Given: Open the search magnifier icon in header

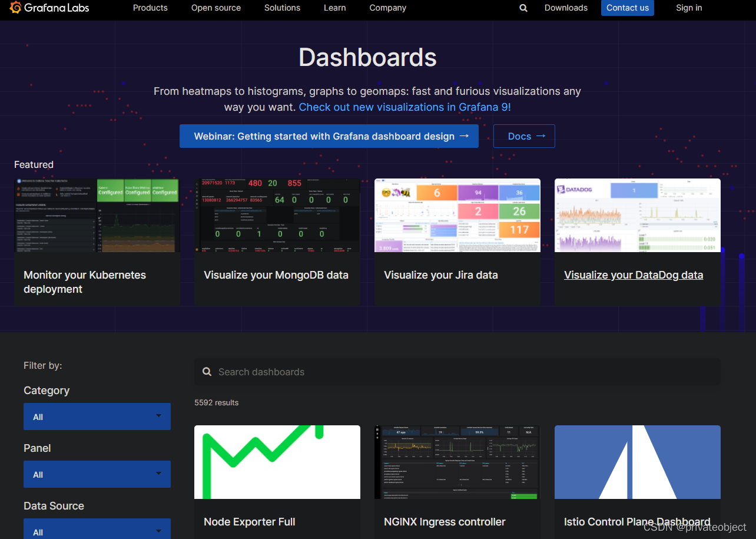Looking at the screenshot, I should pyautogui.click(x=523, y=8).
